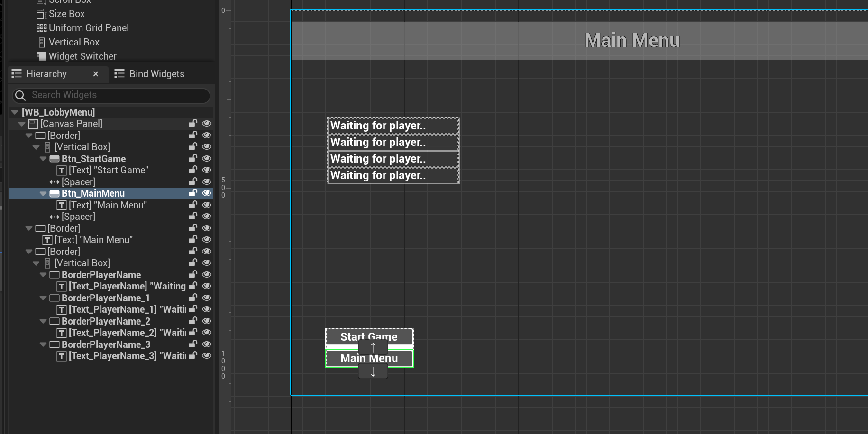Toggle visibility of BorderPlayerName_2
Image resolution: width=868 pixels, height=434 pixels.
(207, 321)
